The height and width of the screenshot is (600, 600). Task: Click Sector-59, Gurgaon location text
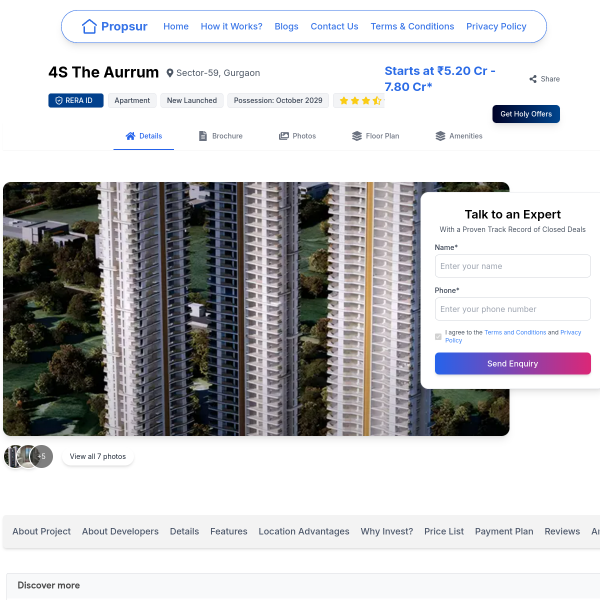click(x=218, y=73)
